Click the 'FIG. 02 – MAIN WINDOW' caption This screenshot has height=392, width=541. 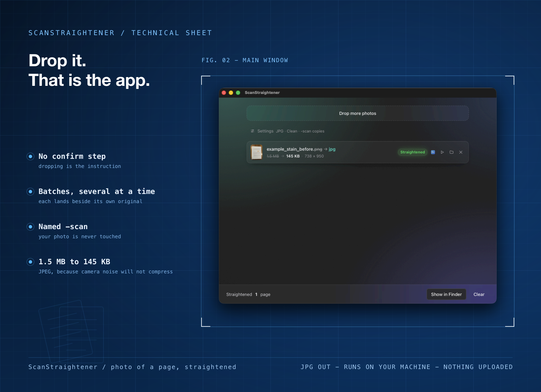click(245, 60)
